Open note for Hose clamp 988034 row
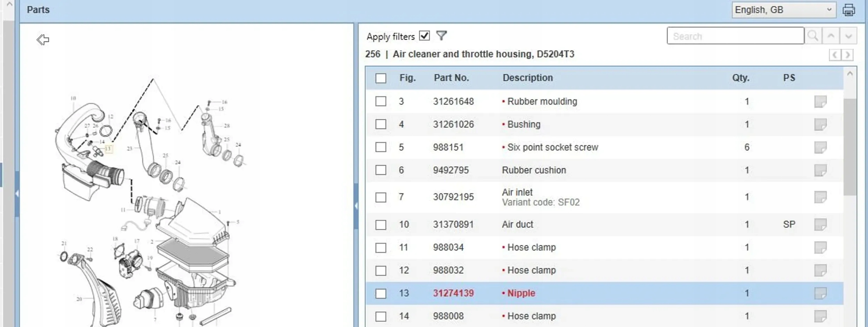Viewport: 868px width, 327px height. click(x=820, y=248)
